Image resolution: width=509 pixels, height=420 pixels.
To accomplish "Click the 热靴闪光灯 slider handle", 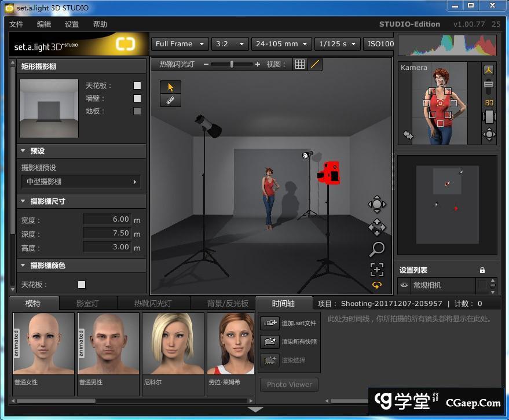I will (232, 64).
